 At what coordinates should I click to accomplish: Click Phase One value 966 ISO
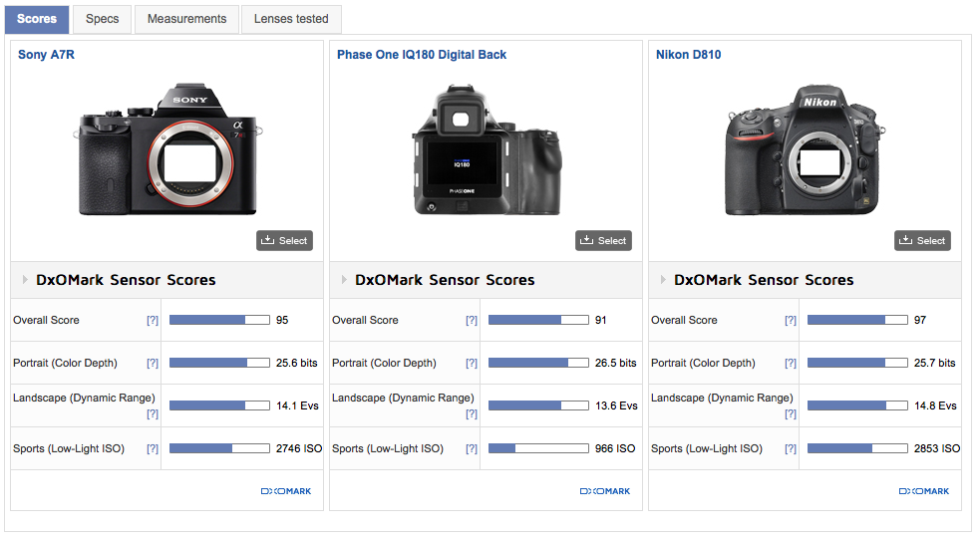pyautogui.click(x=615, y=448)
